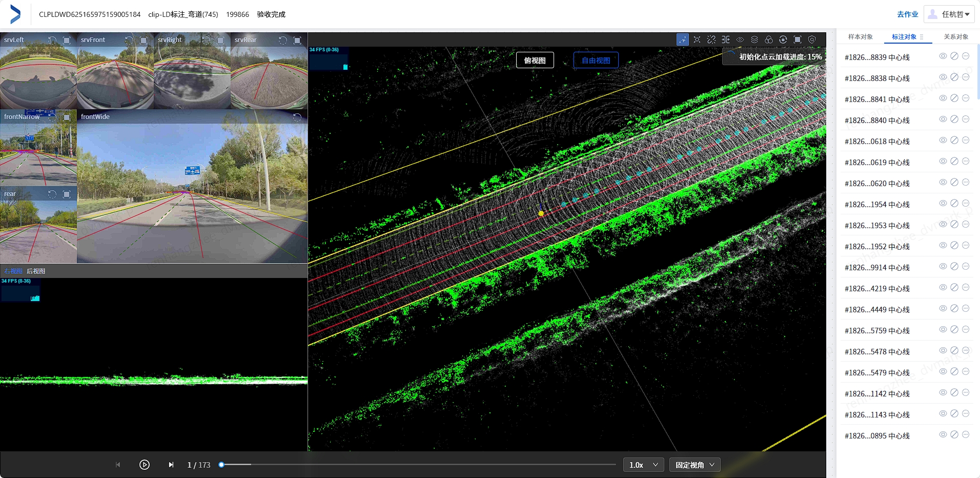The height and width of the screenshot is (478, 980).
Task: Switch to the 样本对象 tab
Action: [x=860, y=37]
